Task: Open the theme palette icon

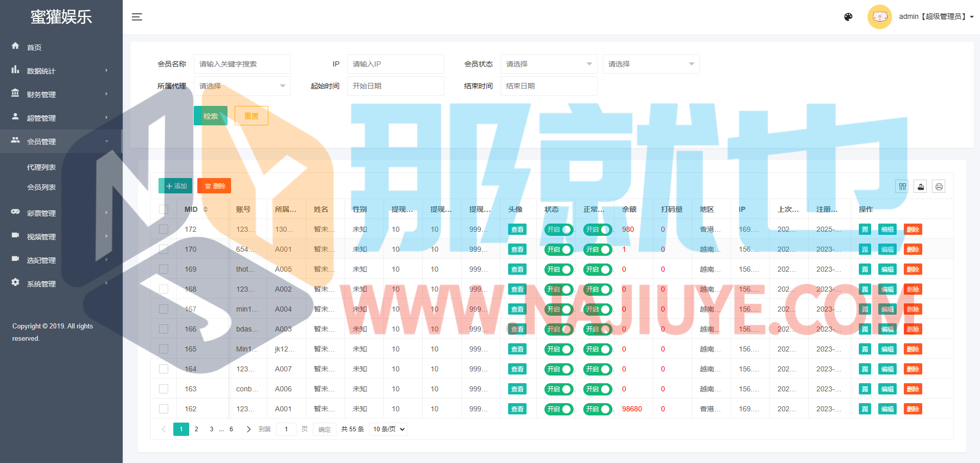Action: click(x=848, y=17)
